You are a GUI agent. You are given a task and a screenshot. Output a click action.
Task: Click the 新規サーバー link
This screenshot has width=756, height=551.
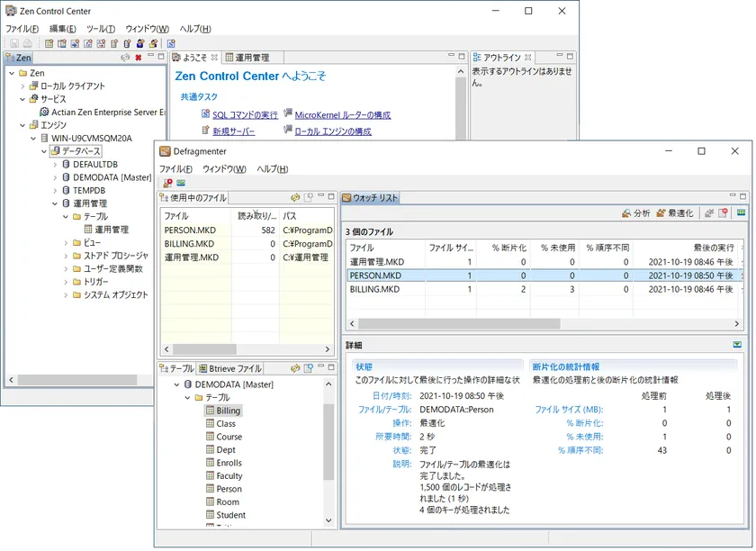[x=233, y=131]
